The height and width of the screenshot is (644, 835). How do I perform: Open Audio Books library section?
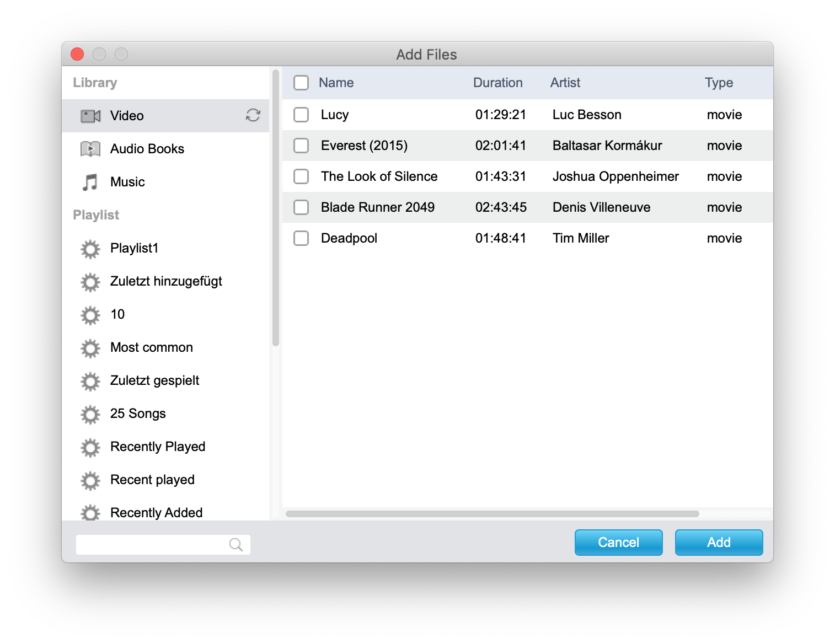point(165,149)
